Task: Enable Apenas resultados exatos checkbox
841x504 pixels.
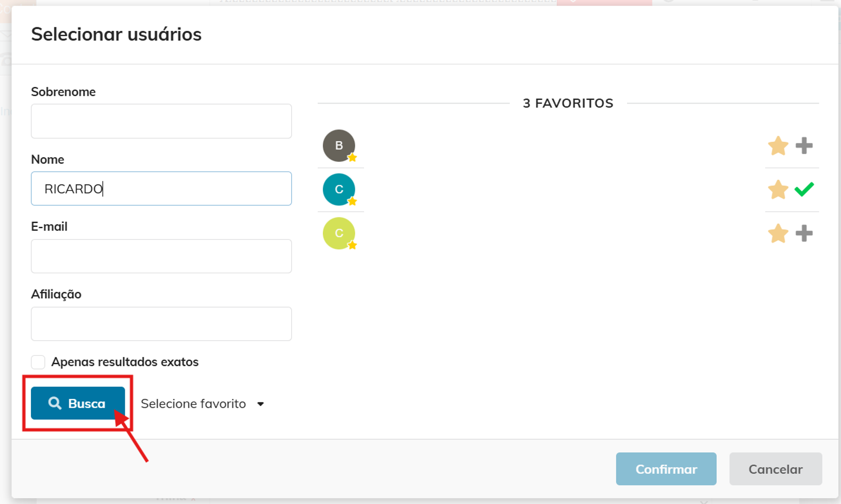Action: coord(38,362)
